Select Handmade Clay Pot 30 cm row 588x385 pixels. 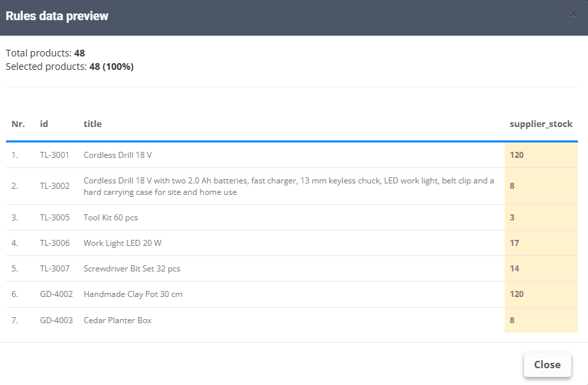pyautogui.click(x=292, y=294)
